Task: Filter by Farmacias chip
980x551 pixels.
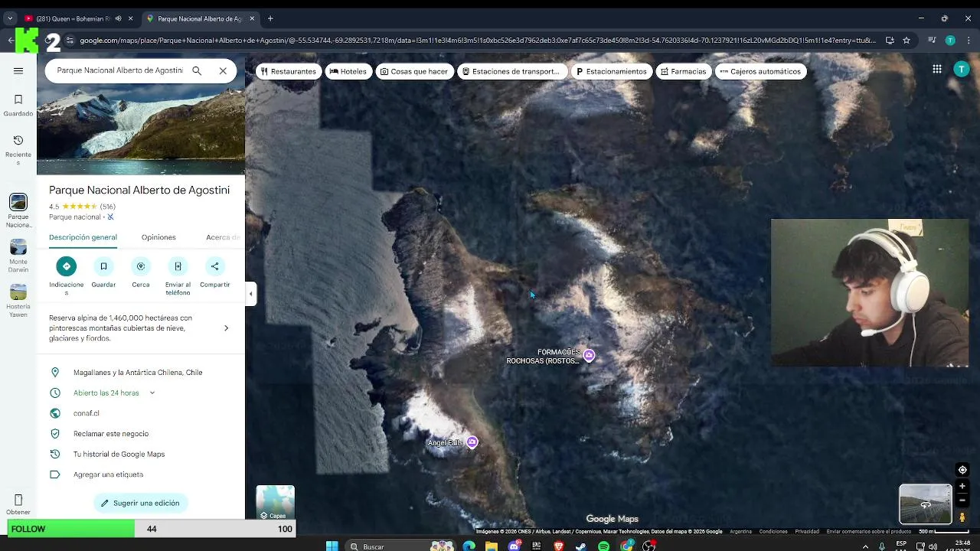Action: point(684,71)
